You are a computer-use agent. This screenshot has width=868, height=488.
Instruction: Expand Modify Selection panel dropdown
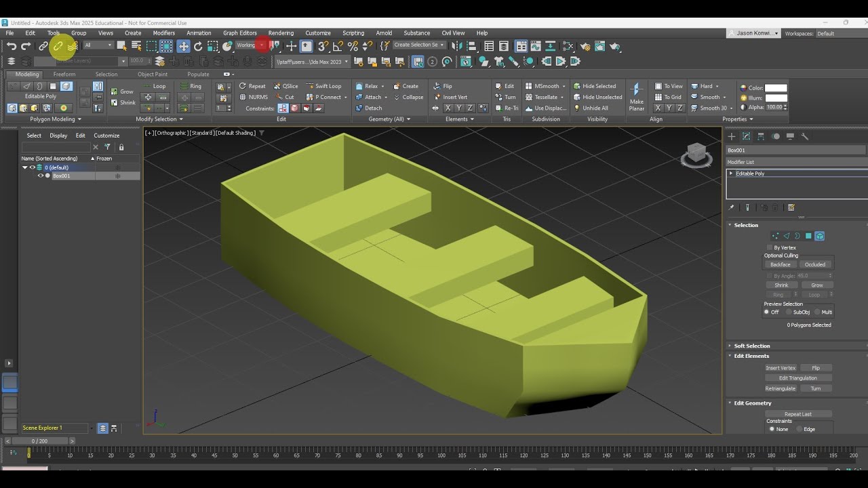coord(159,119)
